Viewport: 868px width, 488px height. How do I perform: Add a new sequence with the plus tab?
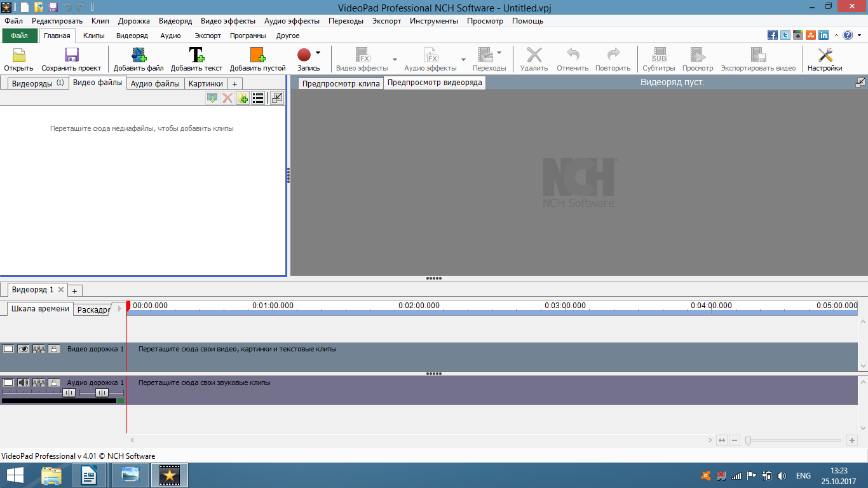pyautogui.click(x=74, y=290)
